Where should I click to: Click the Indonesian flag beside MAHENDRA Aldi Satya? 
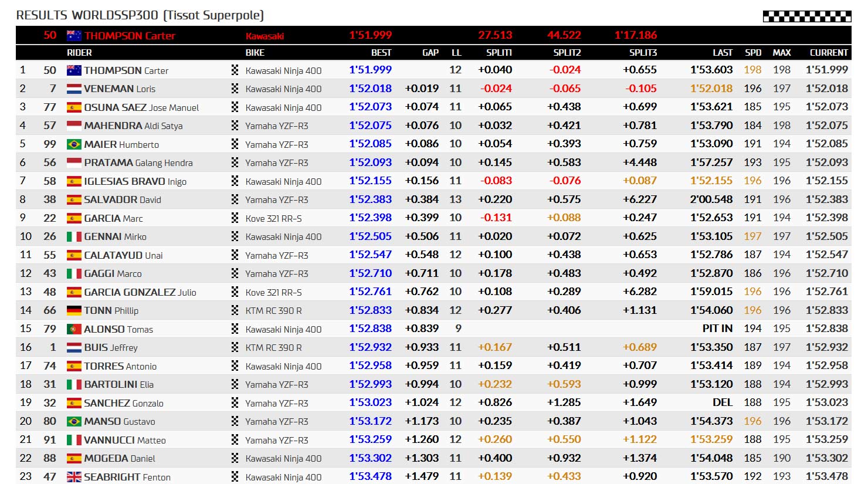(74, 126)
